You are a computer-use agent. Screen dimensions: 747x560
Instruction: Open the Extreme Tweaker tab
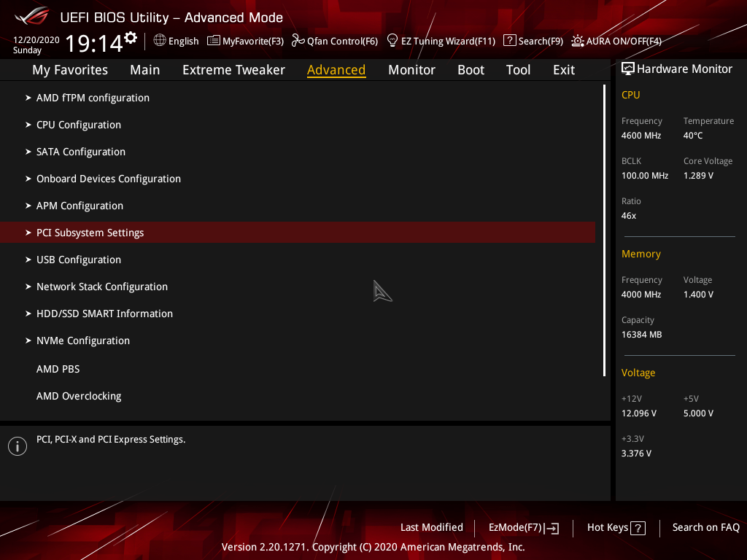pos(233,70)
